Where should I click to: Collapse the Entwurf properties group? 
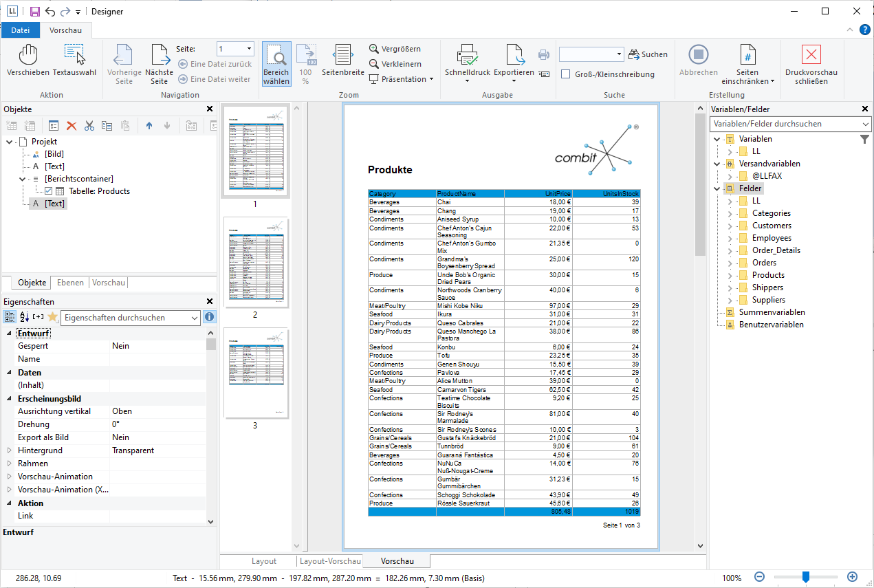[9, 334]
